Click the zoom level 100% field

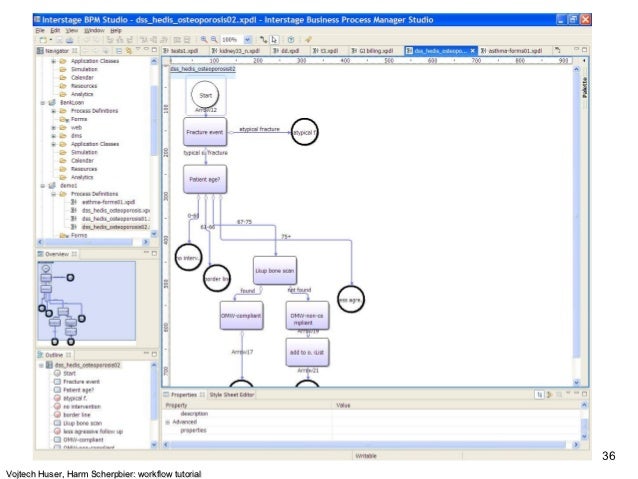pos(232,39)
